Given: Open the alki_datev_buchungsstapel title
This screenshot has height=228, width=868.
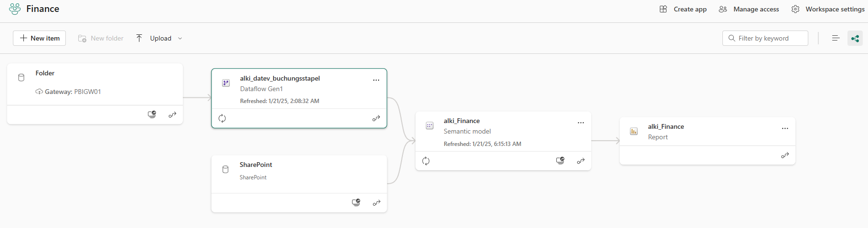Looking at the screenshot, I should coord(280,78).
